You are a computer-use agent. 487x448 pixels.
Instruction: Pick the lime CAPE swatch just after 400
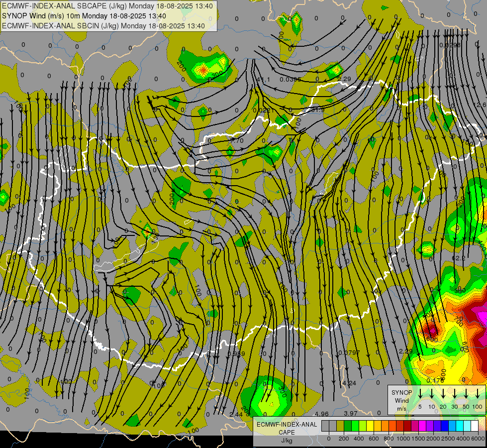[363, 426]
